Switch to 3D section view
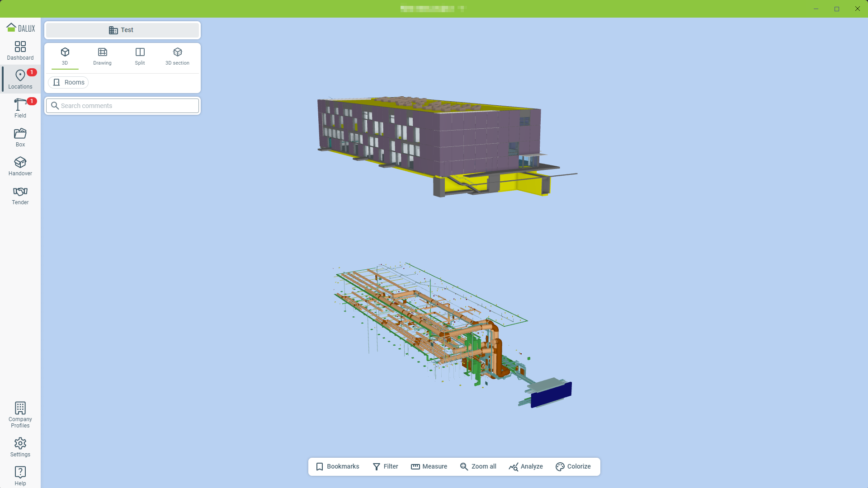 tap(177, 56)
